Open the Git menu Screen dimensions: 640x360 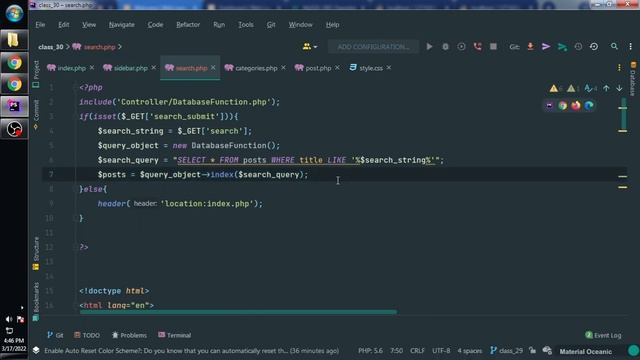[x=271, y=24]
